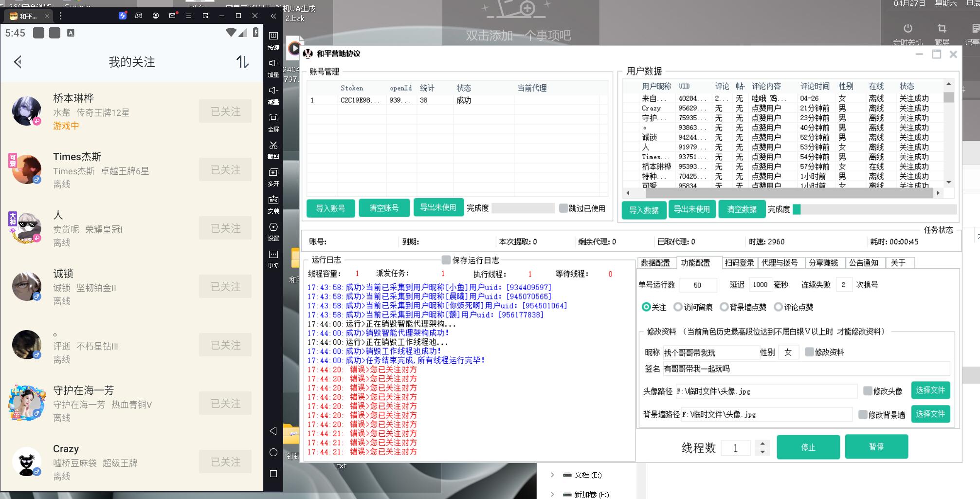The image size is (980, 499).
Task: Click the emulator keyboard mapping icon (按键)
Action: [273, 37]
